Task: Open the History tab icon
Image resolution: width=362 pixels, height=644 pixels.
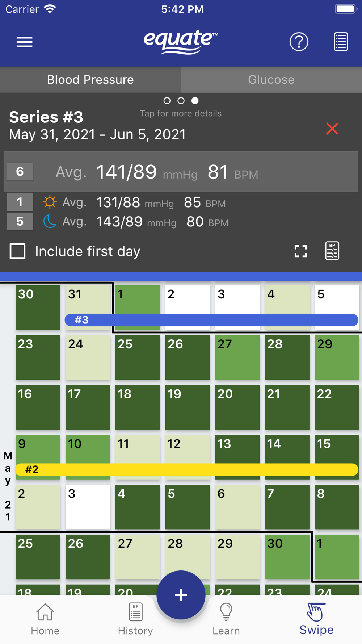Action: pos(135,619)
